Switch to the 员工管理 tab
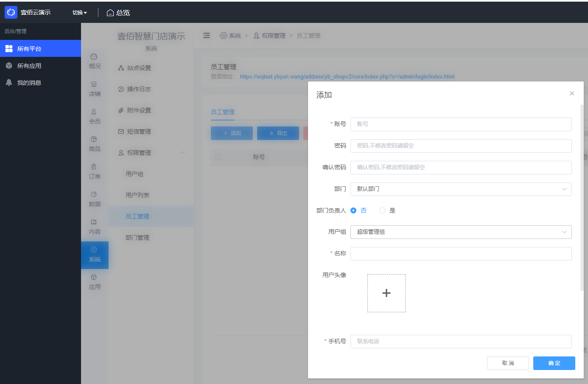Viewport: 588px width, 384px height. coord(223,112)
